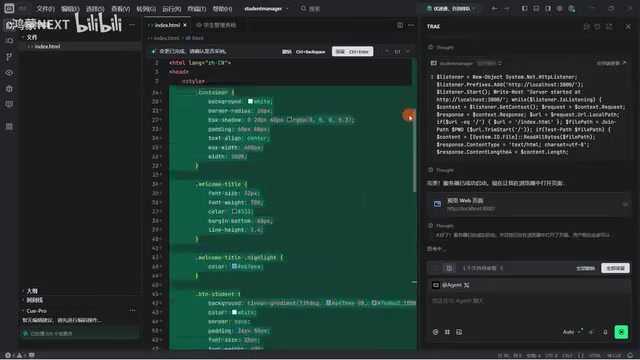Close the TRAE chat panel
Viewport: 640px width, 360px height.
tap(628, 27)
